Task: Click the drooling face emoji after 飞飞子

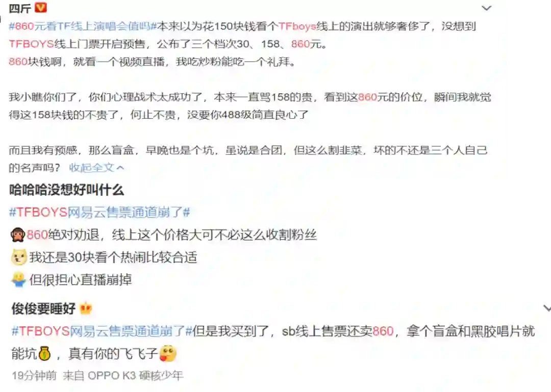Action: [x=168, y=353]
